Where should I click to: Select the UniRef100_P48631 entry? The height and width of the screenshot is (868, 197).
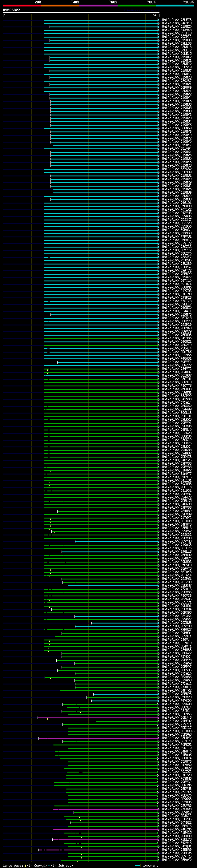coord(177,358)
